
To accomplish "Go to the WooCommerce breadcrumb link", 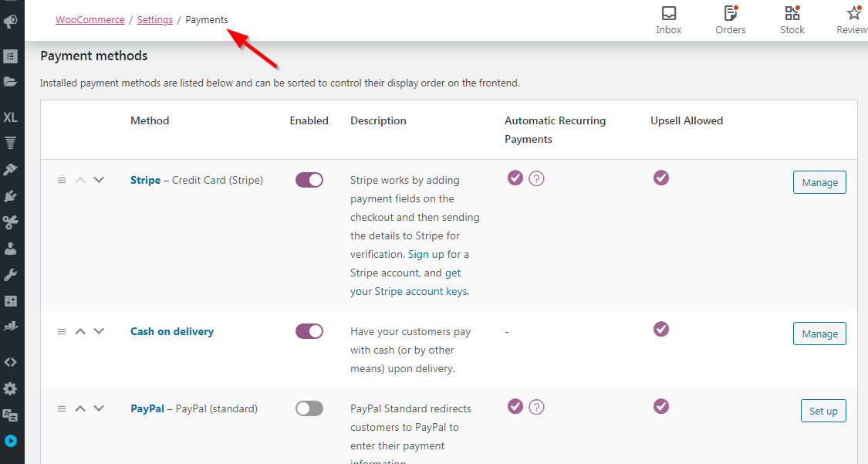I will coord(90,20).
